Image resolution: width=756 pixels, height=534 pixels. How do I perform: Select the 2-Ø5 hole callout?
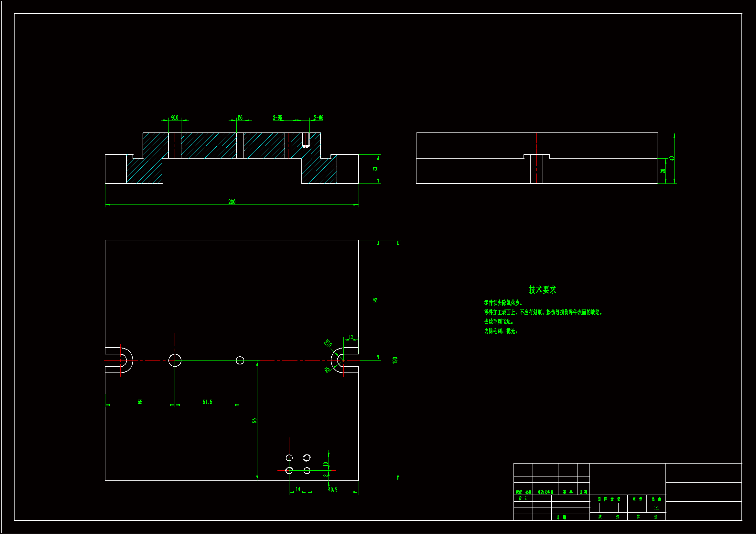[x=277, y=118]
